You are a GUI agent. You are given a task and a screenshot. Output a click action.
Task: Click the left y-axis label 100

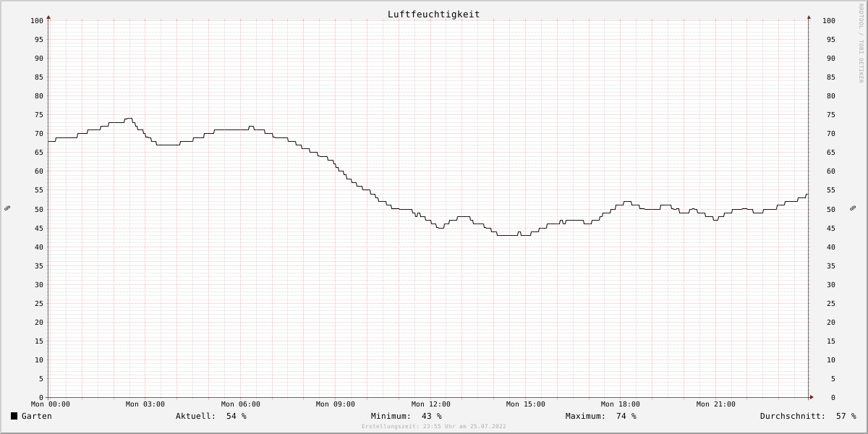(37, 21)
